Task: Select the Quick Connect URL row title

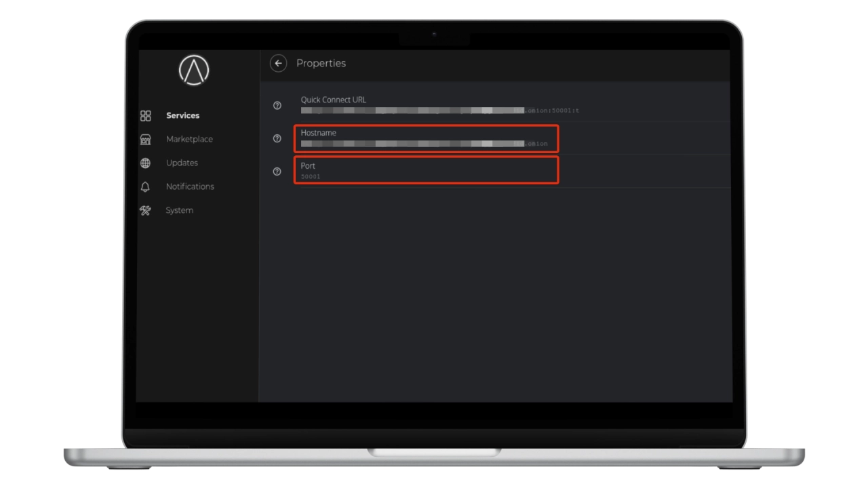Action: (x=333, y=100)
